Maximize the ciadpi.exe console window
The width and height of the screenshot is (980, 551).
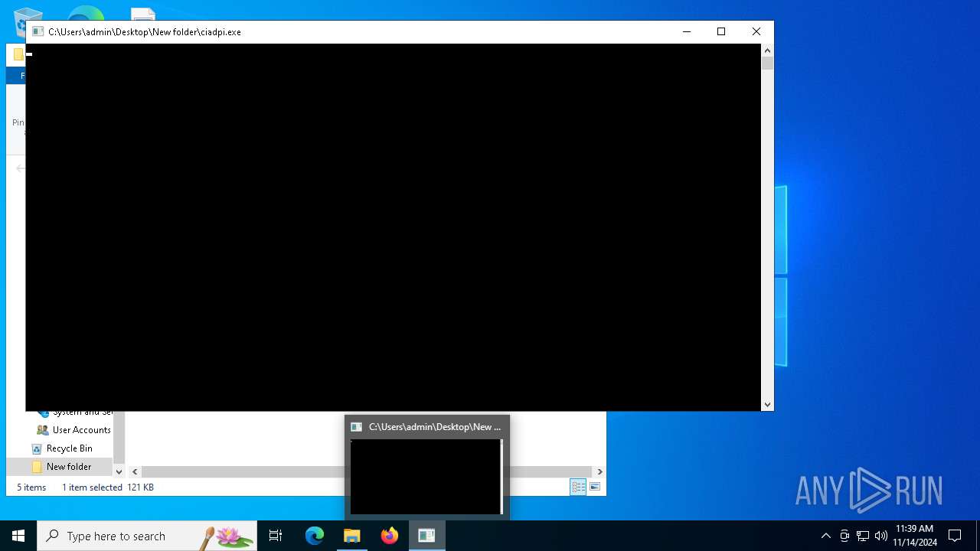coord(721,31)
